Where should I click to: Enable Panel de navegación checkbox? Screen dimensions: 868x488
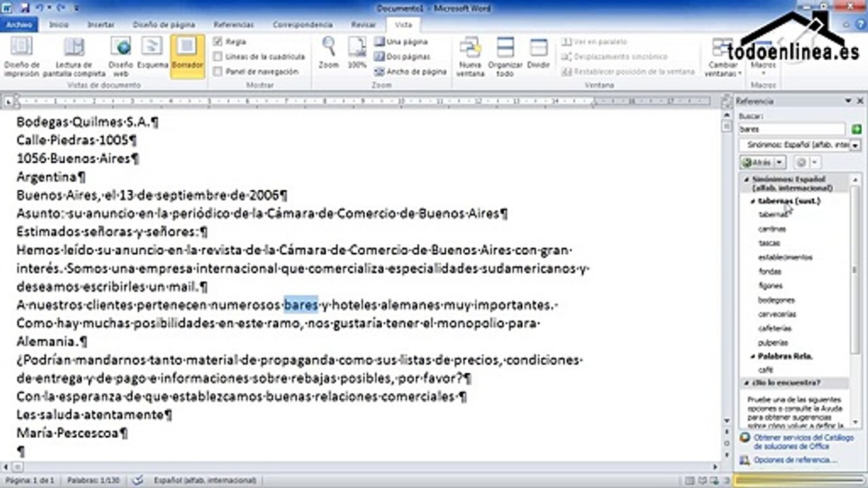pos(218,72)
